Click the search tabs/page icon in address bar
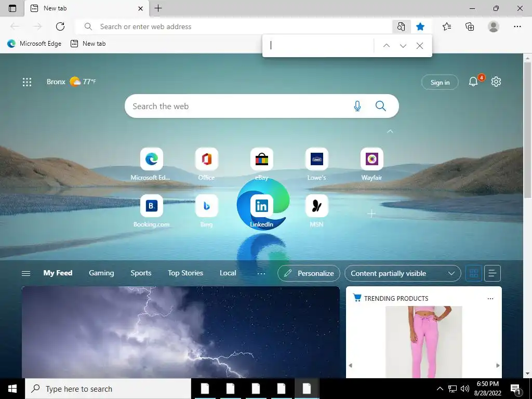The height and width of the screenshot is (399, 532). (x=401, y=26)
